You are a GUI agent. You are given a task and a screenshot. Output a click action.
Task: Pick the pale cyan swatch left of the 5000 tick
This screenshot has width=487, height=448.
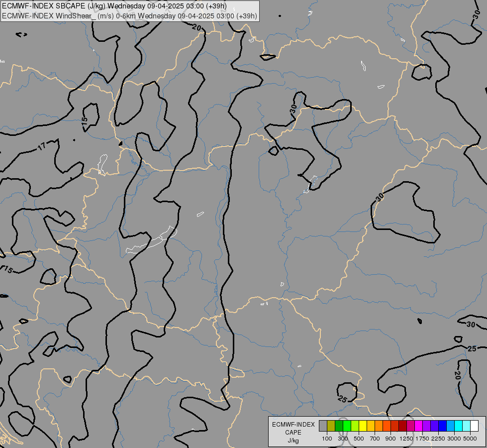click(466, 426)
